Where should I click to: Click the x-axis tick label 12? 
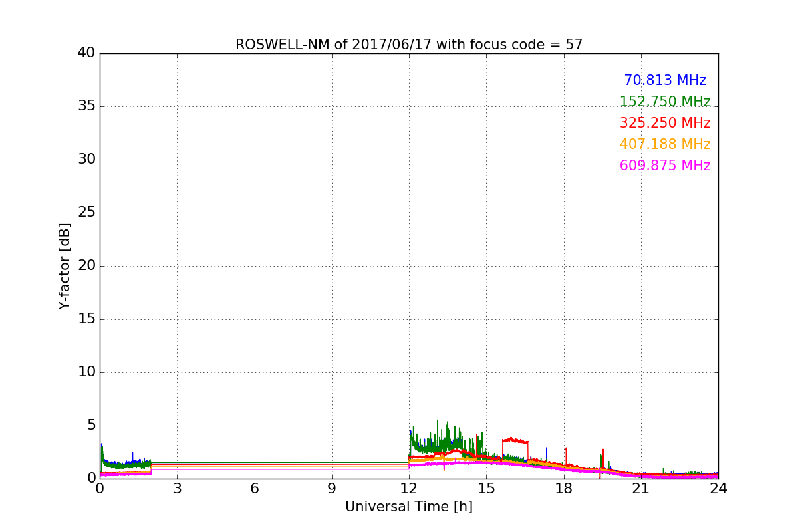click(409, 488)
